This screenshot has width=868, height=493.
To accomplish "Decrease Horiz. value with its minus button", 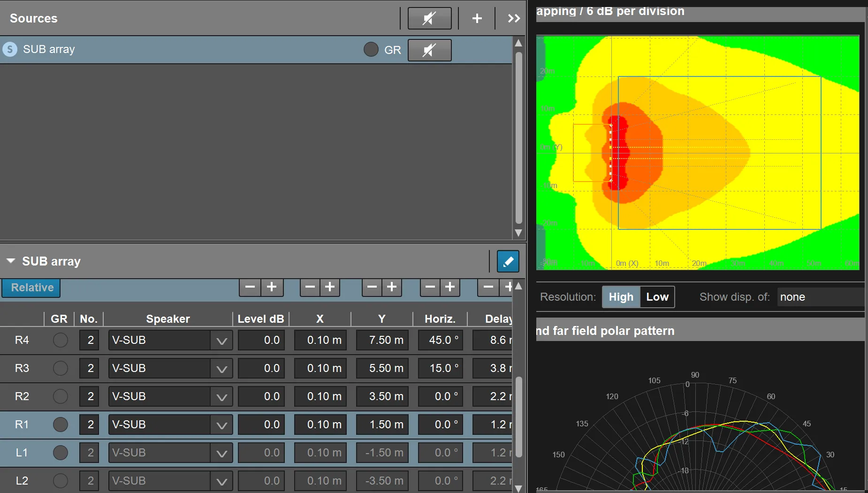I will [430, 287].
